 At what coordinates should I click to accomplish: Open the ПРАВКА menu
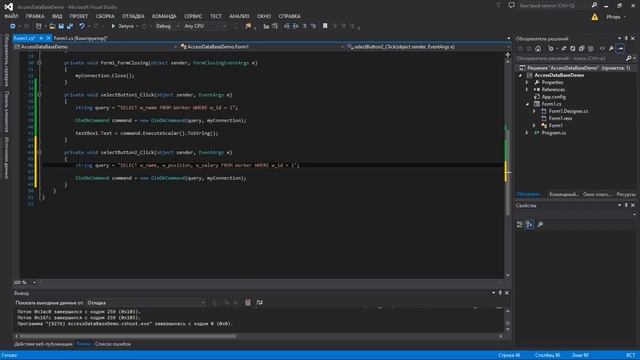pos(35,16)
